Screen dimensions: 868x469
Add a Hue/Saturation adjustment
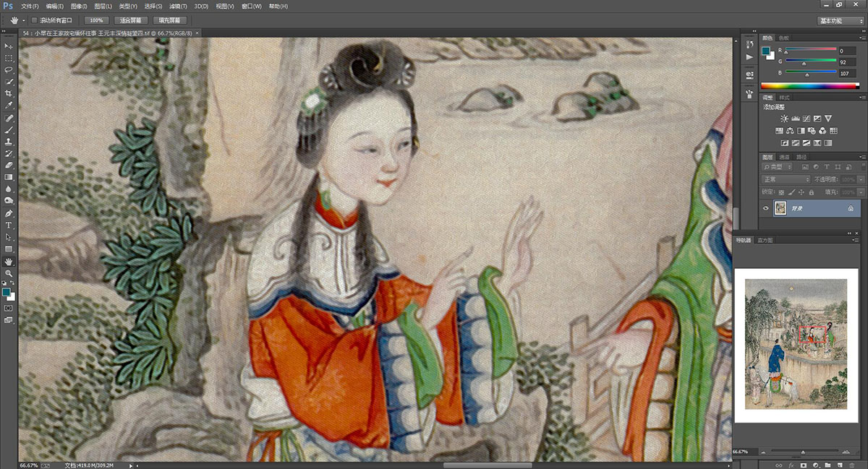(x=780, y=131)
